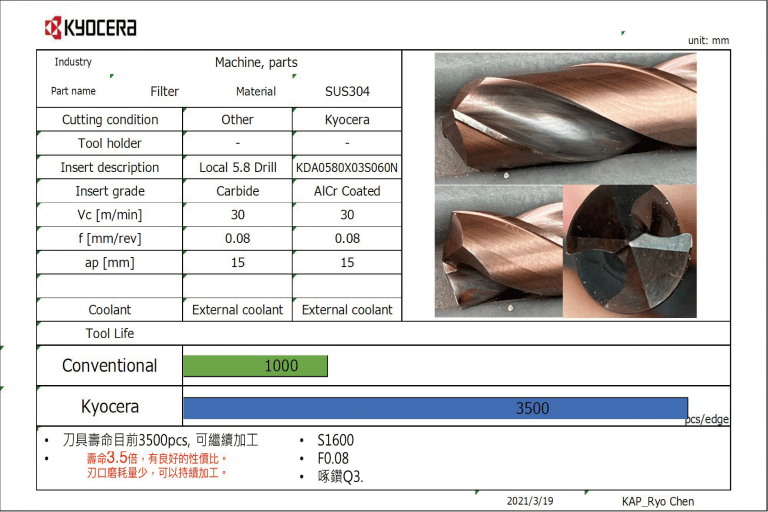Select the AlCr Coated grade cell
The image size is (768, 512).
[347, 192]
